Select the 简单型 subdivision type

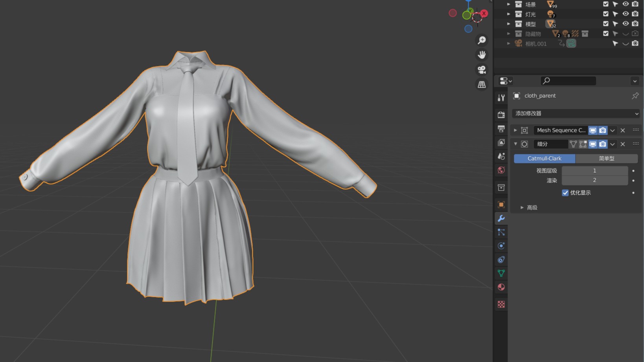coord(606,159)
